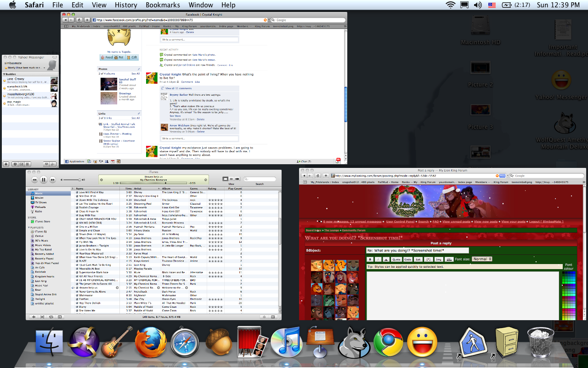The width and height of the screenshot is (588, 368).
Task: Collapse the Buddies group in Yahoo Messenger
Action: 4,74
